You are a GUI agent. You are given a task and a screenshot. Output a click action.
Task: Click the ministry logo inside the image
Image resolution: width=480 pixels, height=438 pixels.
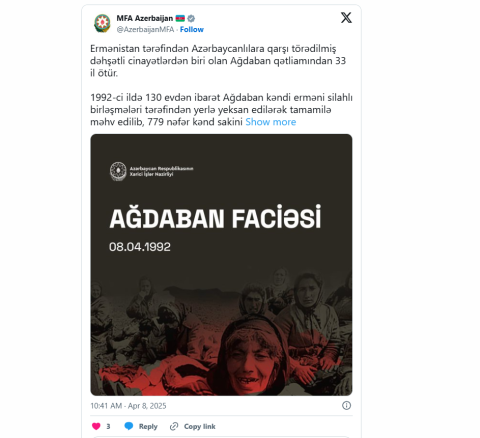point(118,171)
